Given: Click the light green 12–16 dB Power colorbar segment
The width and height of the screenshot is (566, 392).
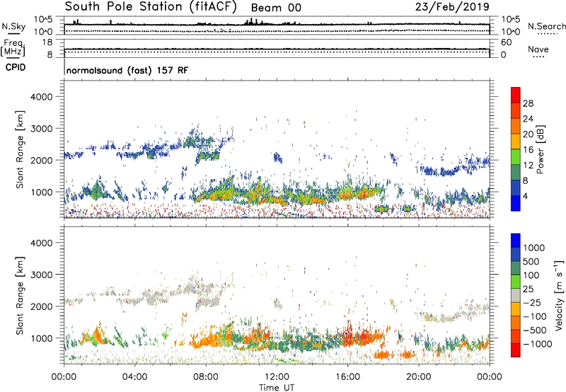Looking at the screenshot, I should (516, 156).
